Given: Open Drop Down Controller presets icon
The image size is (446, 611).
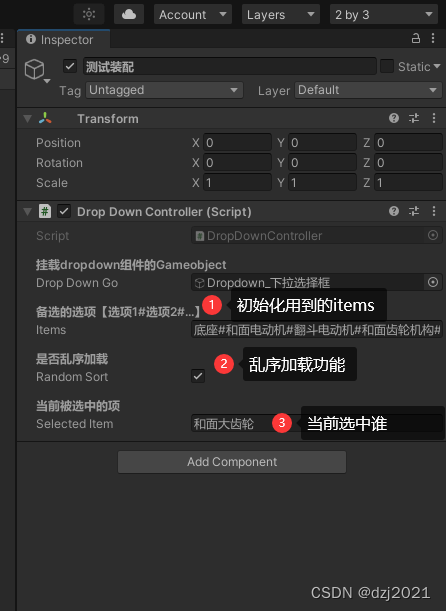Looking at the screenshot, I should 414,211.
